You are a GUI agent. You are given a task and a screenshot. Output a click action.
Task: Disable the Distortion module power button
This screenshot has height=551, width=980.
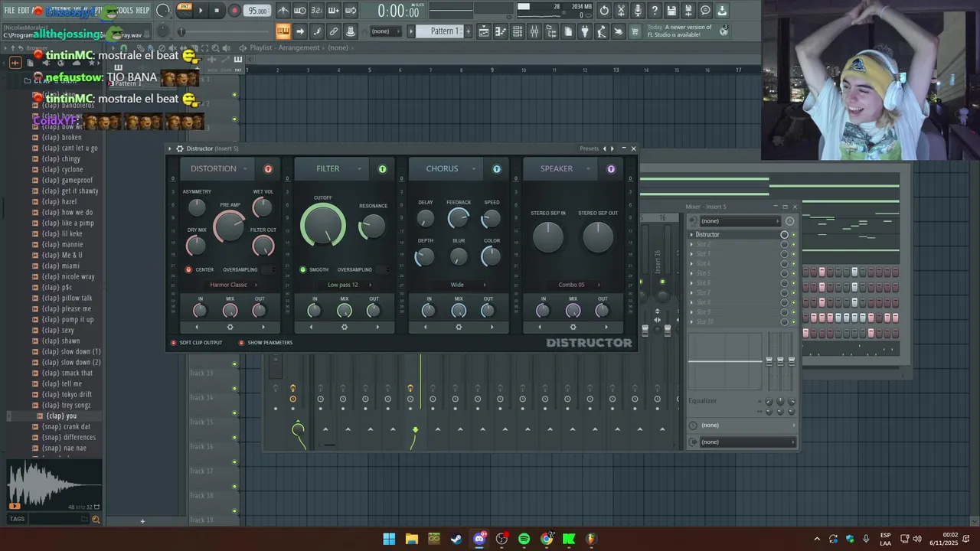pos(268,169)
